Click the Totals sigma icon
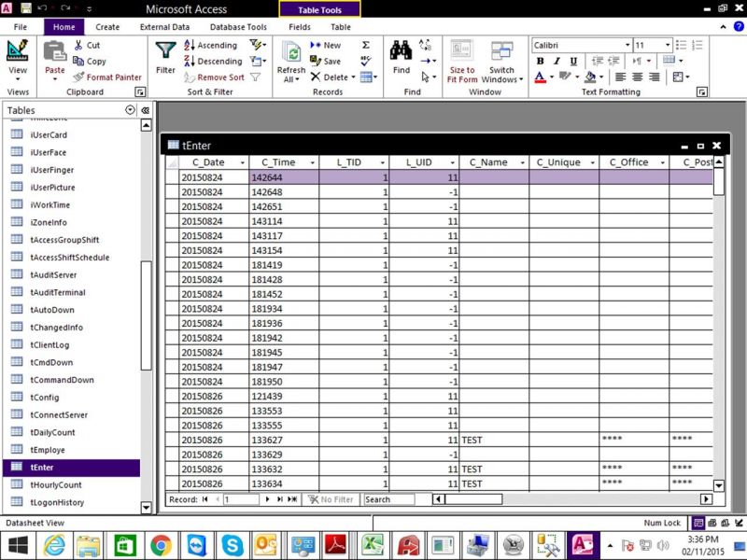The width and height of the screenshot is (747, 560). pos(366,45)
